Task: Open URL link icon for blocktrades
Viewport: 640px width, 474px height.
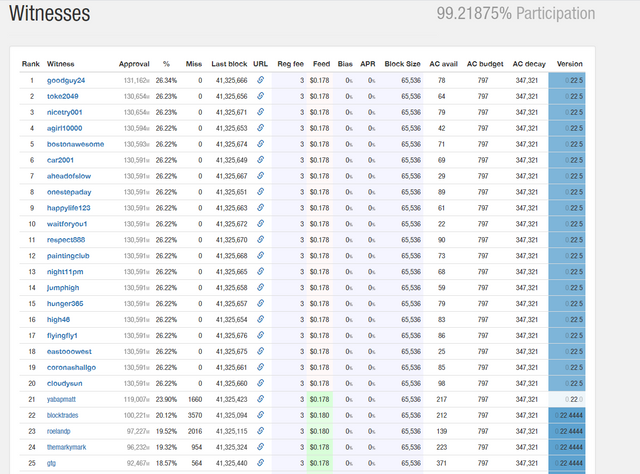Action: coord(260,414)
